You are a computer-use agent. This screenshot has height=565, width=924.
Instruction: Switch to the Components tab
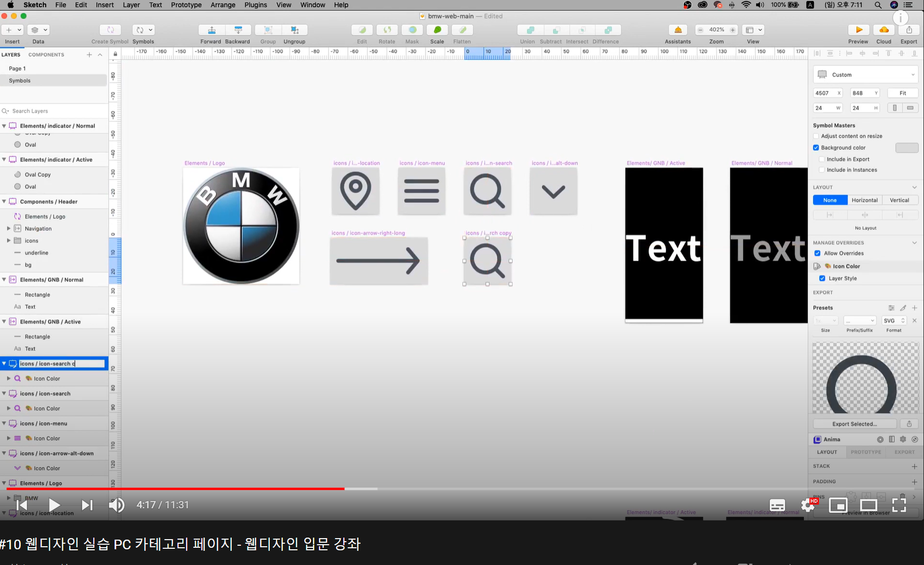coord(46,55)
